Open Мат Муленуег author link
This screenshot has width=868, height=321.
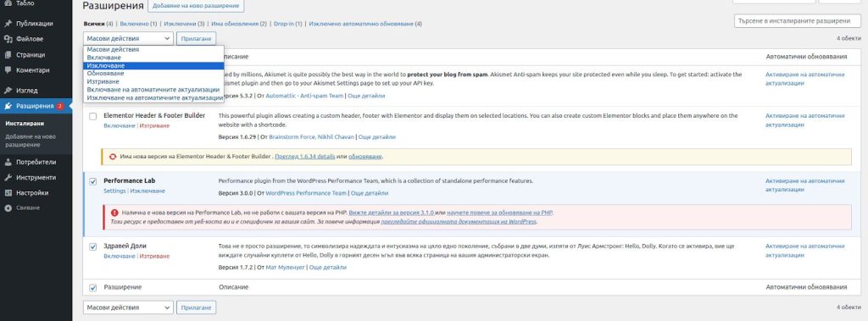tap(285, 268)
